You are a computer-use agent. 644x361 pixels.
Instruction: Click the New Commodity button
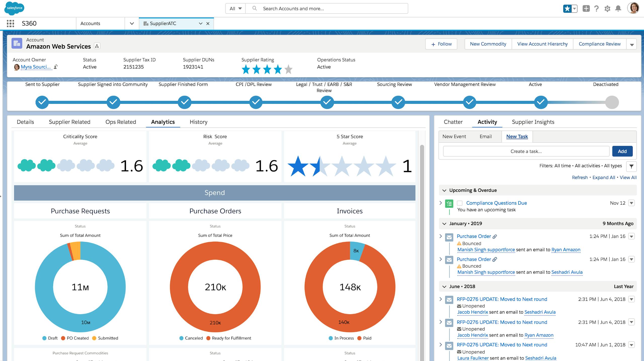coord(488,44)
